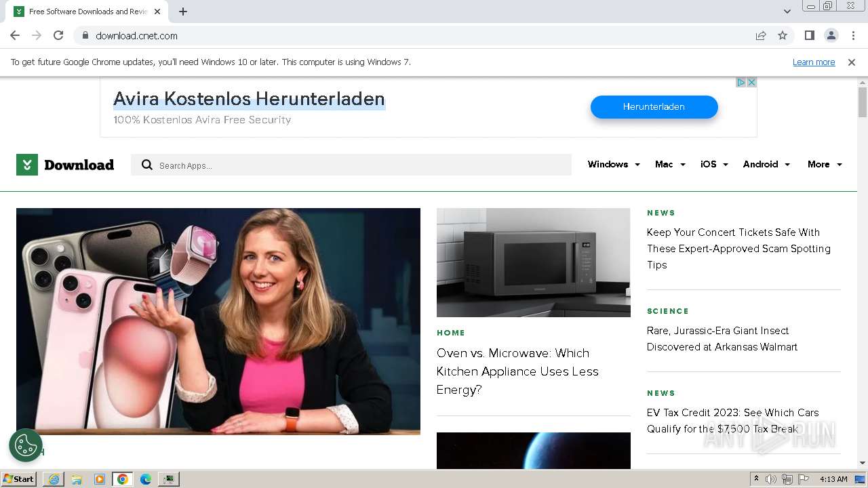Image resolution: width=868 pixels, height=488 pixels.
Task: Click the search magnifier icon
Action: click(146, 165)
